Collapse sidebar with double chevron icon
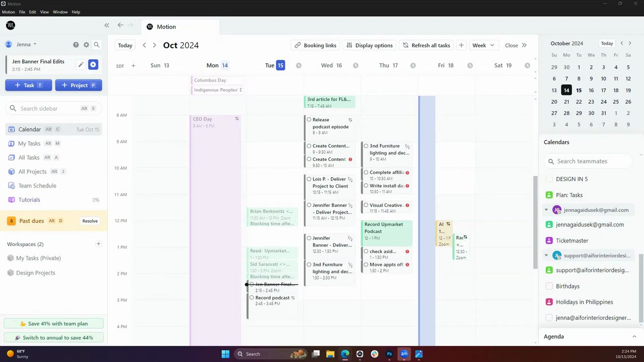 tap(107, 25)
